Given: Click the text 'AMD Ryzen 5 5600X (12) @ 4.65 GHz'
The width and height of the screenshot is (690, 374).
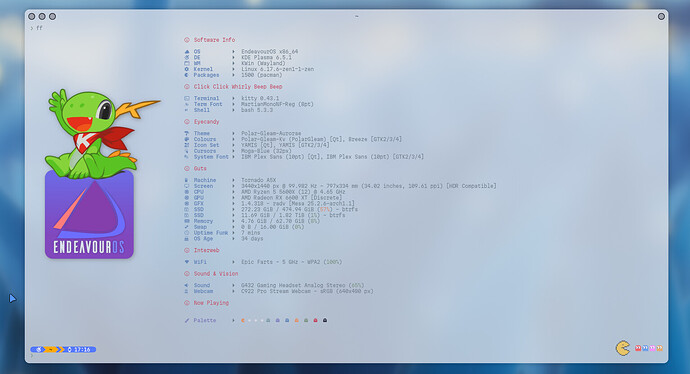Looking at the screenshot, I should pyautogui.click(x=293, y=192).
